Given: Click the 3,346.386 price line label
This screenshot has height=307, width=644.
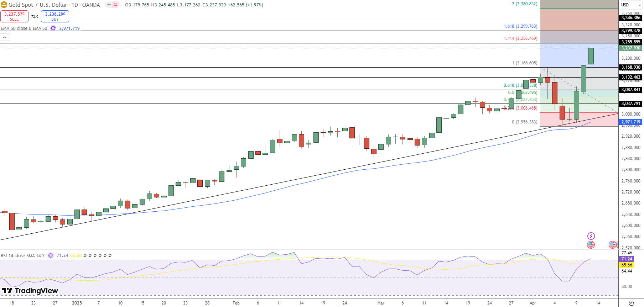Looking at the screenshot, I should pos(631,18).
